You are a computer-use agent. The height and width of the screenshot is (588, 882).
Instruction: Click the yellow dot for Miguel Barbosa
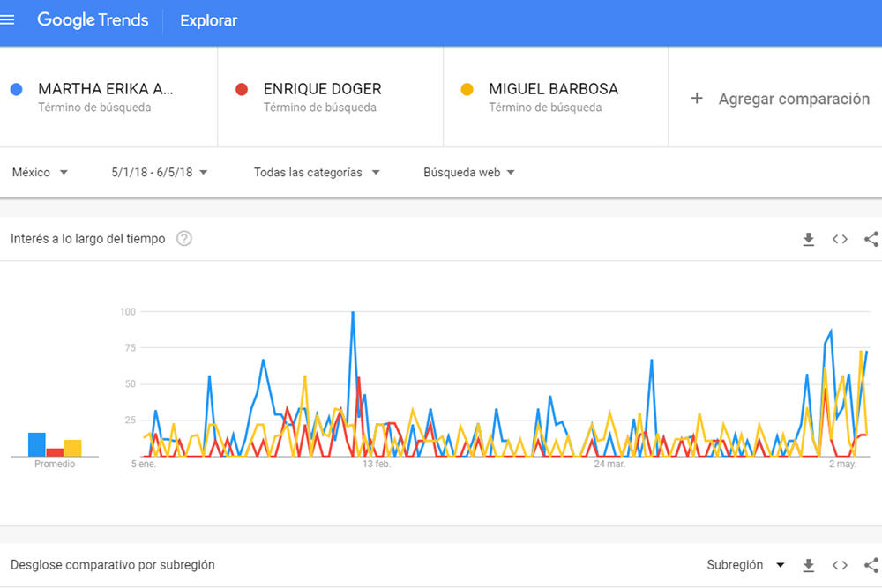[x=467, y=89]
